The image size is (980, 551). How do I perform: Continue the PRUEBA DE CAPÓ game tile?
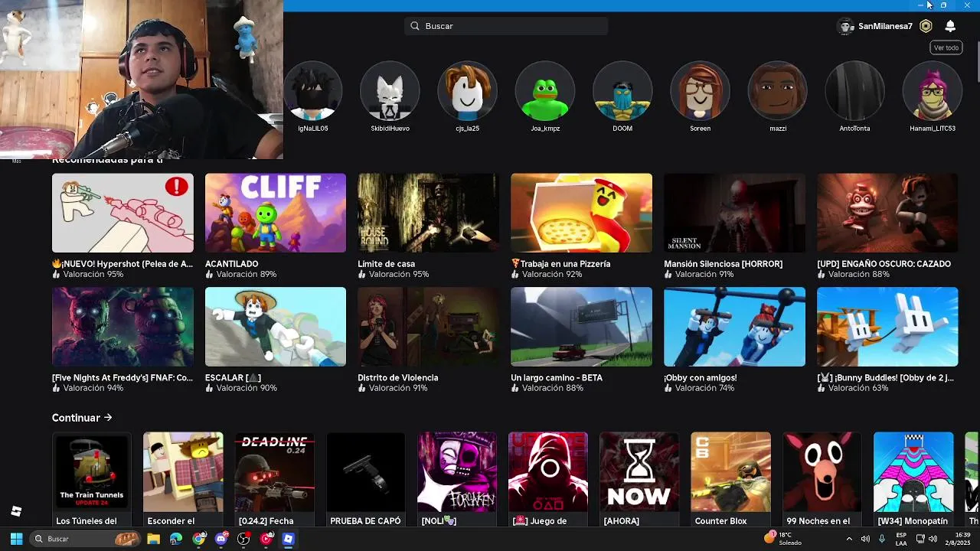click(x=365, y=472)
